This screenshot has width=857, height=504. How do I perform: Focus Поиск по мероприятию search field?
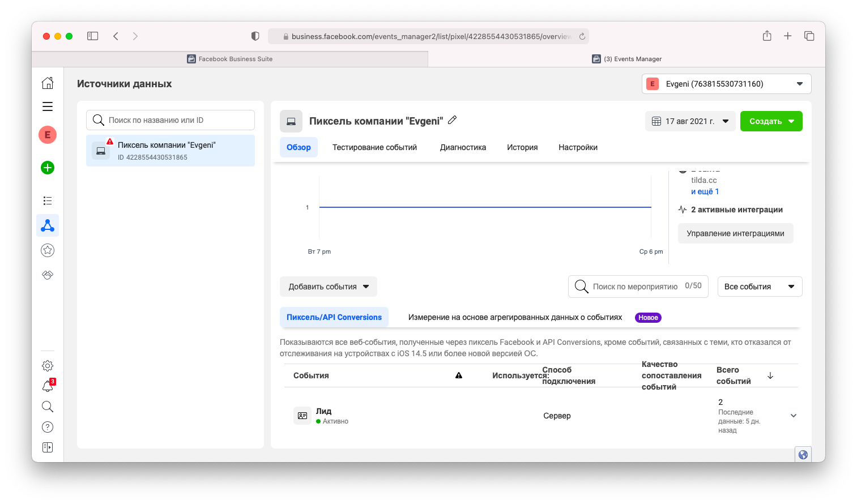638,287
